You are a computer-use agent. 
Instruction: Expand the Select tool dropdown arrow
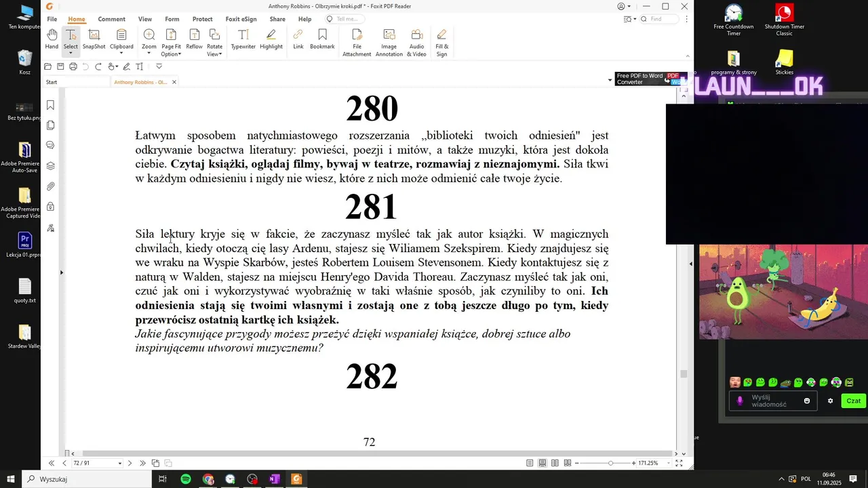pyautogui.click(x=71, y=54)
